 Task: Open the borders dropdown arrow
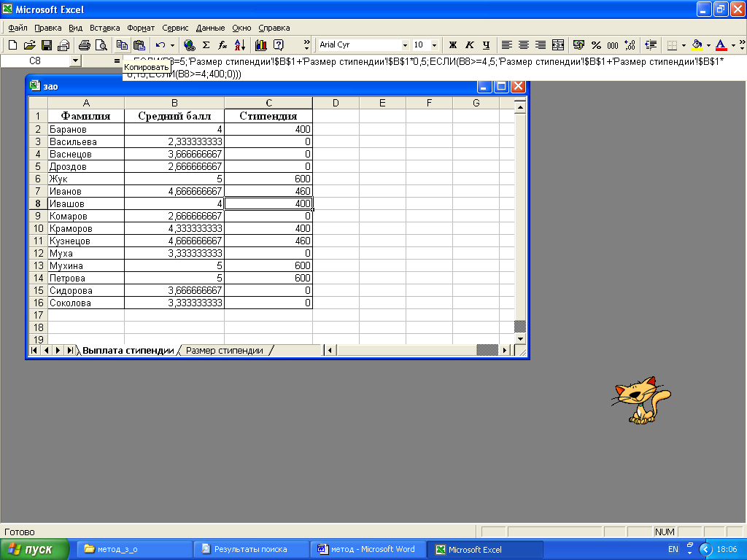click(684, 44)
